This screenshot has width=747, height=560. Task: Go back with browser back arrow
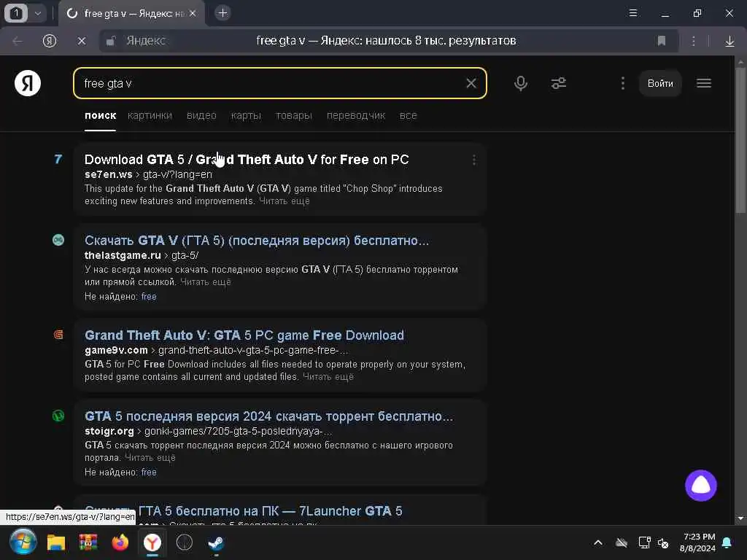[18, 41]
